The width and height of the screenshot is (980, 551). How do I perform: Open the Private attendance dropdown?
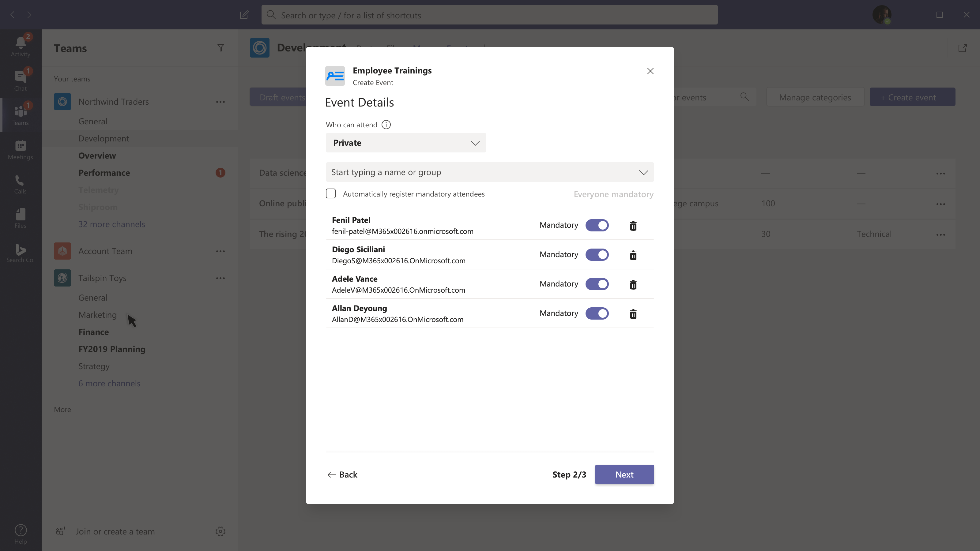[405, 143]
